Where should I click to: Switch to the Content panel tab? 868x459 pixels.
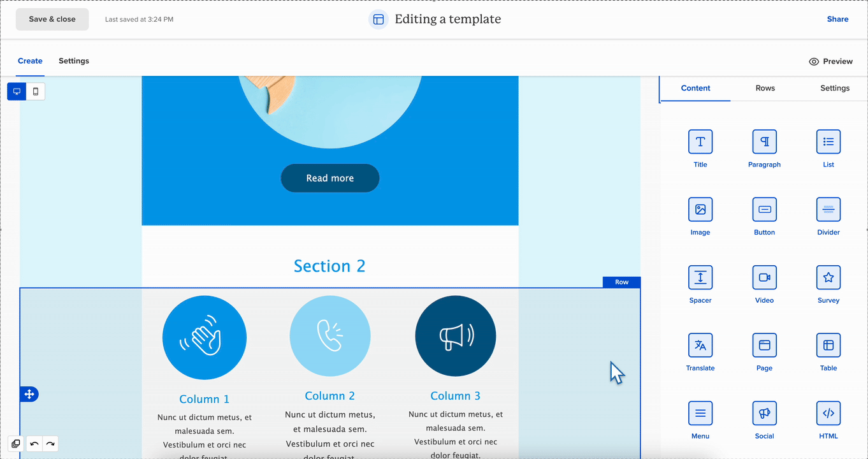click(x=695, y=88)
